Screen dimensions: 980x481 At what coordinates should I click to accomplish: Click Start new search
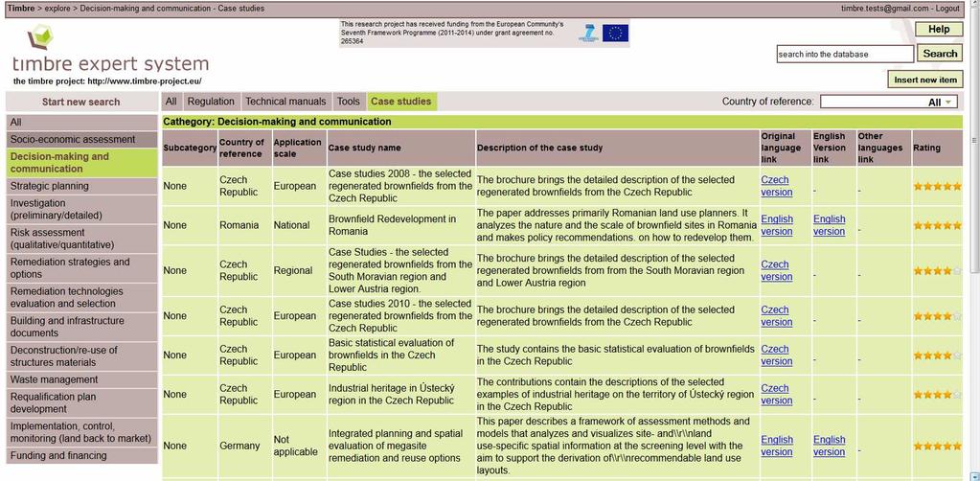(81, 102)
